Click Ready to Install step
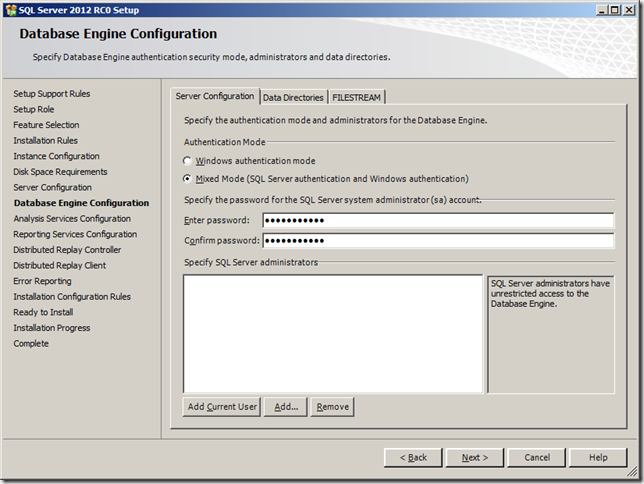 [x=43, y=312]
